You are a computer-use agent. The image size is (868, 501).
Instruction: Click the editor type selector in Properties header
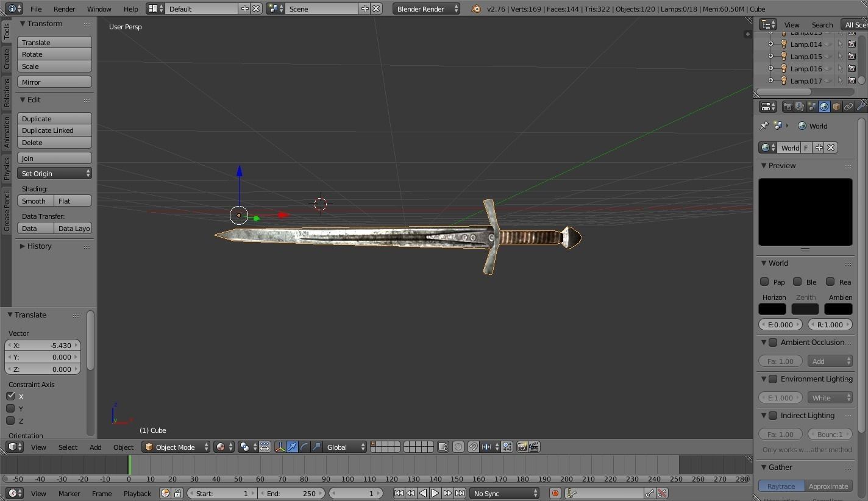(766, 106)
